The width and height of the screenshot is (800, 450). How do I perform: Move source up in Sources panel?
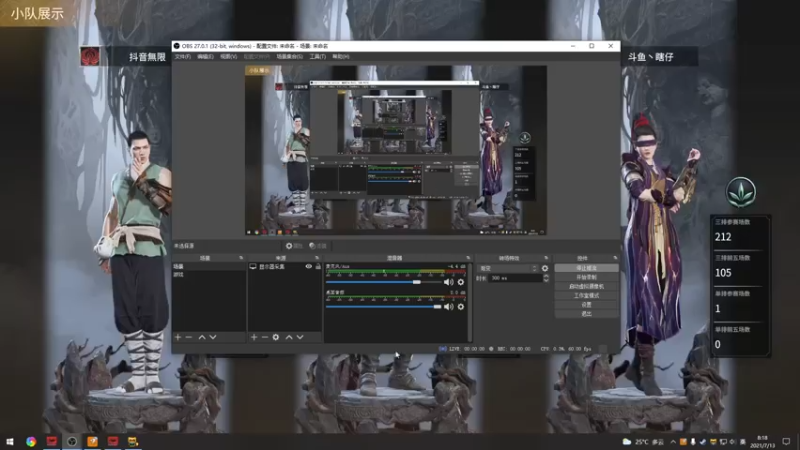tap(289, 337)
